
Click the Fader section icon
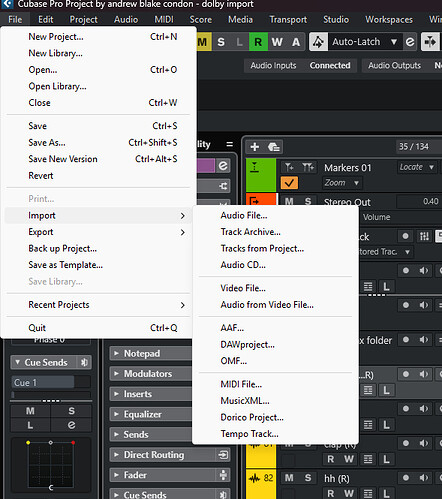(x=223, y=475)
